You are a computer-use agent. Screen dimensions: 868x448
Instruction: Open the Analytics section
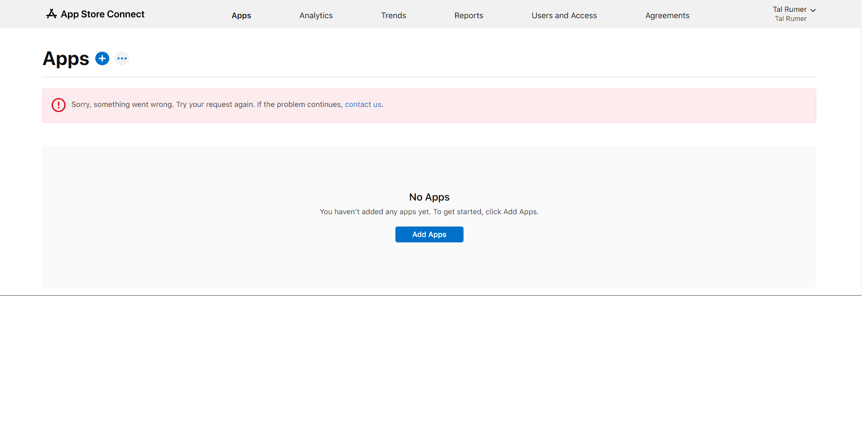tap(316, 15)
